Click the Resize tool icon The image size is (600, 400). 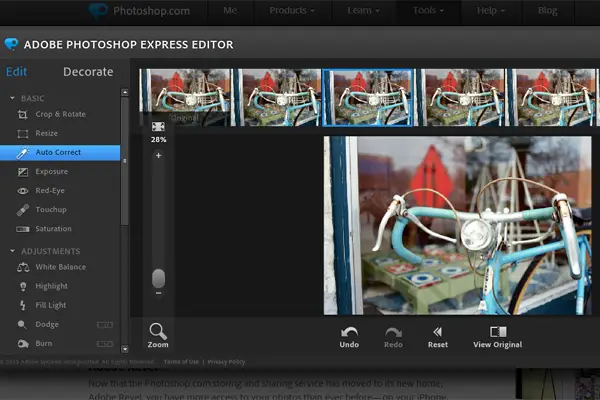coord(23,134)
